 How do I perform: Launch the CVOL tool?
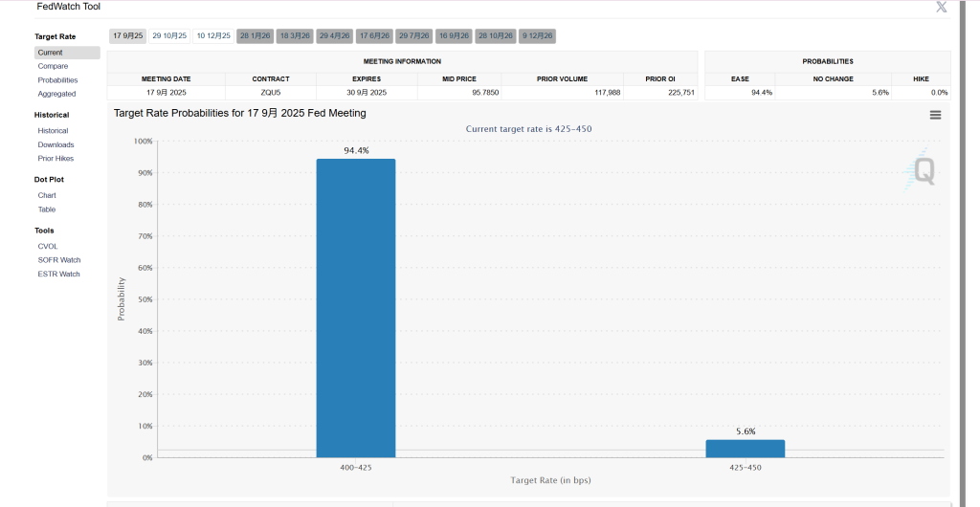[48, 246]
